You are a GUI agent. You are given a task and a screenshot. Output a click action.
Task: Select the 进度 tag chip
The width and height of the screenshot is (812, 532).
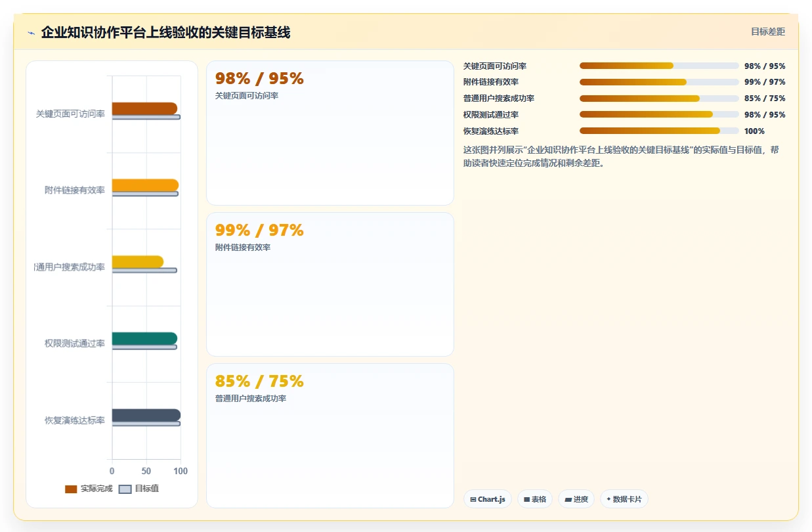[576, 499]
